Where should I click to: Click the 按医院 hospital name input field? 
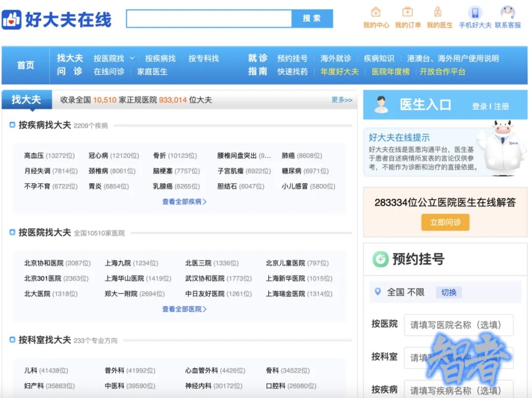coord(458,325)
